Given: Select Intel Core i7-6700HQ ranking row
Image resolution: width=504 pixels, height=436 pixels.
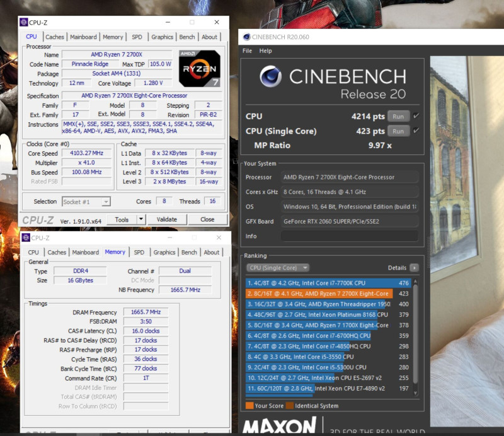Looking at the screenshot, I should click(328, 336).
